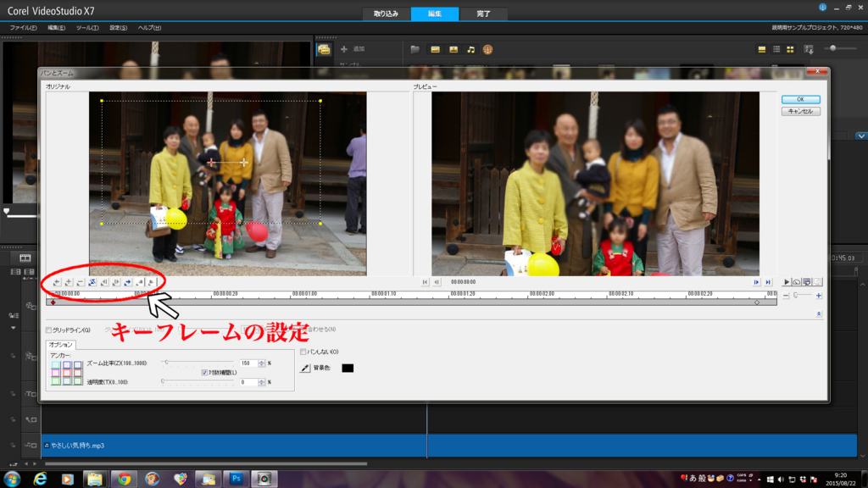868x488 pixels.
Task: Select the Add Keyframe tool
Action: (x=69, y=282)
